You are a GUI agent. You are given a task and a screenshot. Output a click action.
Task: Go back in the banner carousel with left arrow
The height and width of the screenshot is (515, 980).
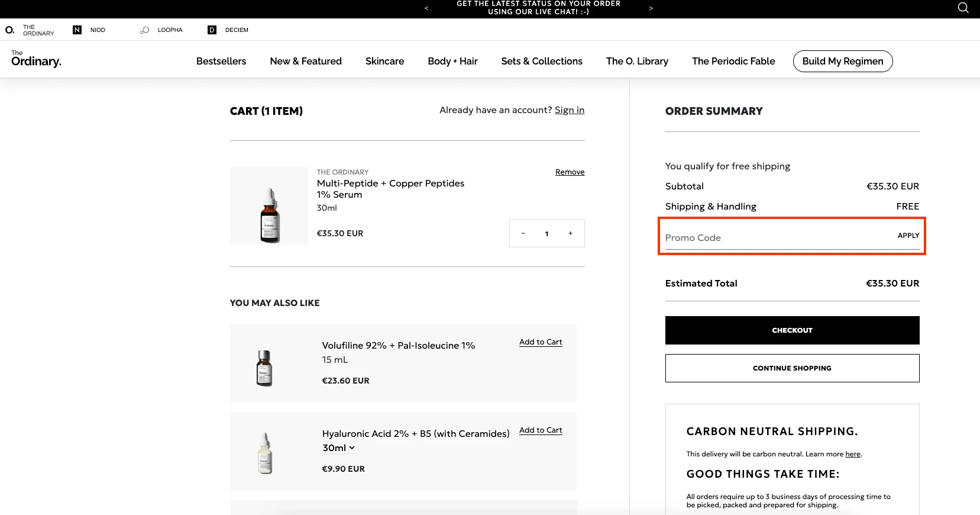426,8
